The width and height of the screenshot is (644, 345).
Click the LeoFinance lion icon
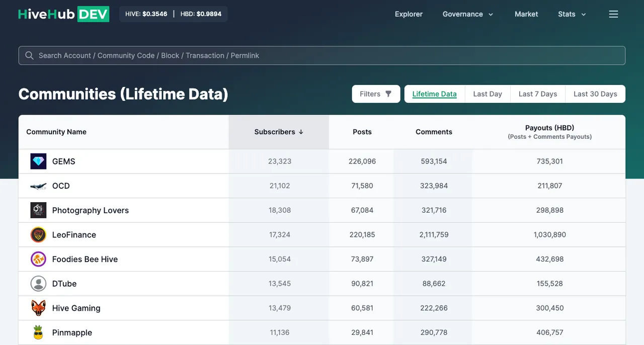coord(38,235)
